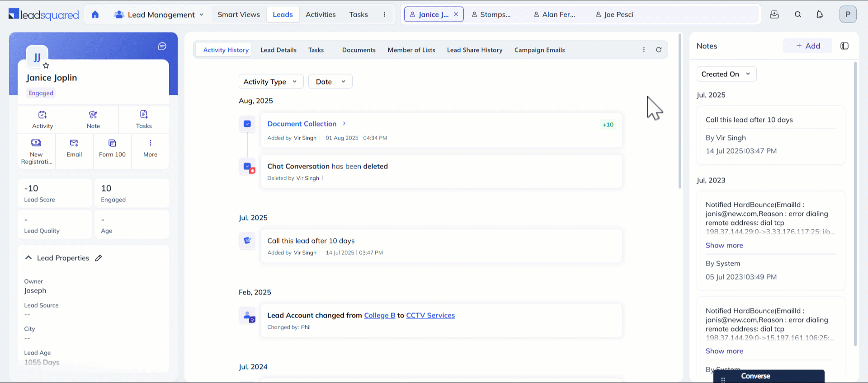Open the detail tabs overflow menu
This screenshot has width=868, height=383.
644,50
